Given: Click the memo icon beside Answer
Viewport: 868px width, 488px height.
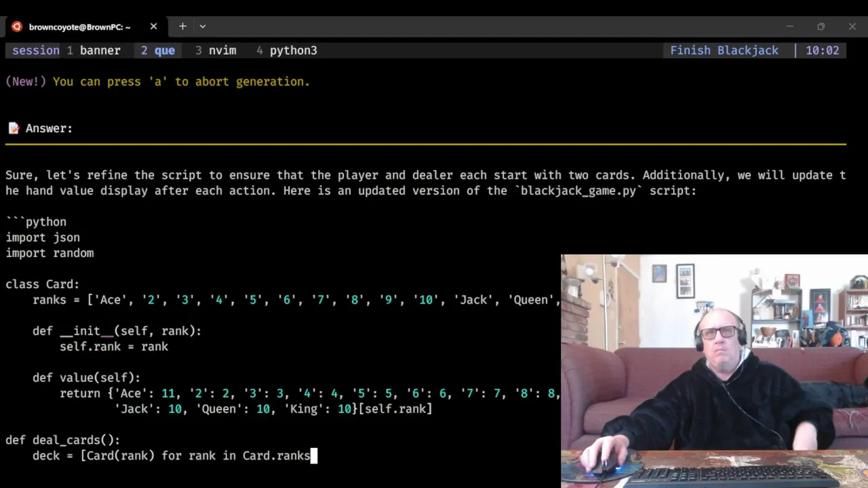Looking at the screenshot, I should click(13, 128).
